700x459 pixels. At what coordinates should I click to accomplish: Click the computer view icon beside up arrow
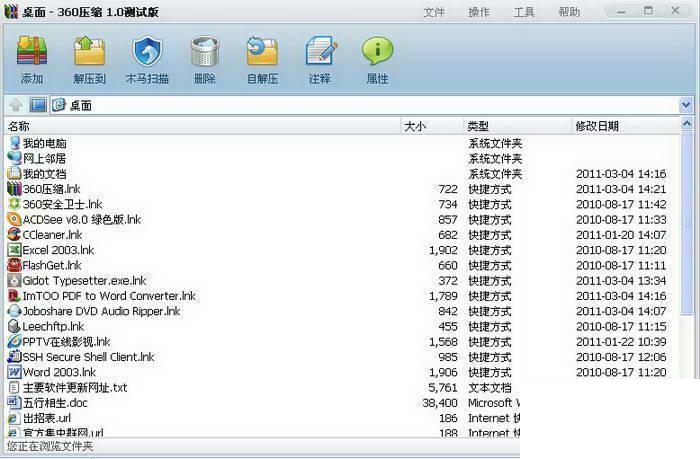[38, 105]
